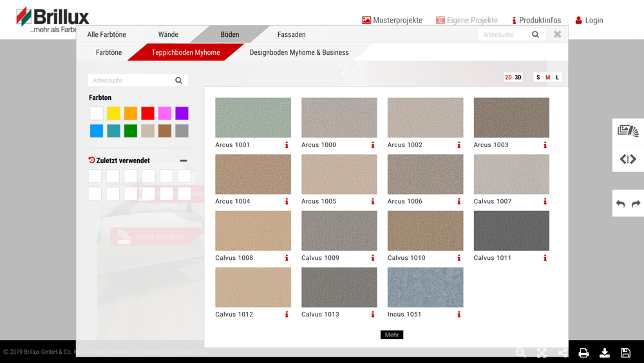
Task: Select the Böden tab
Action: 230,35
